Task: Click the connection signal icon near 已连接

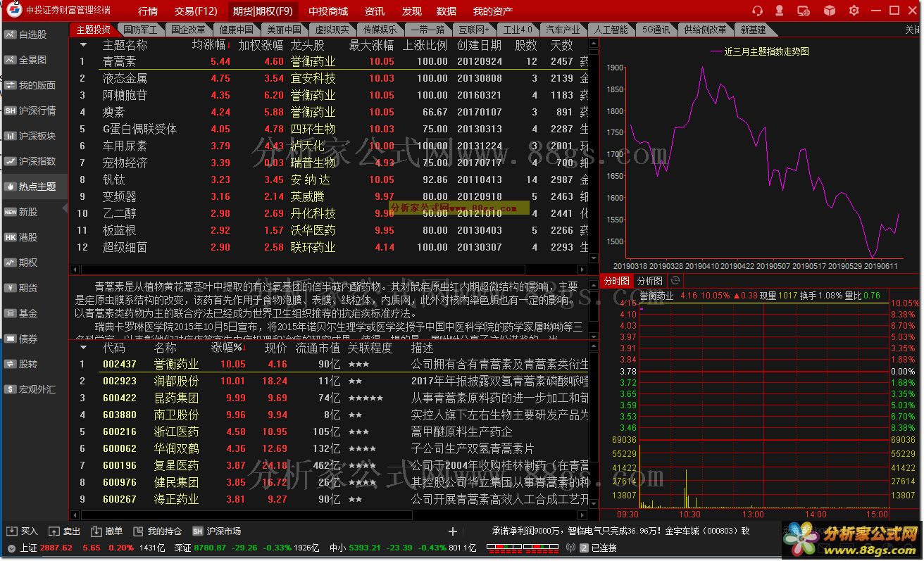Action: (570, 548)
